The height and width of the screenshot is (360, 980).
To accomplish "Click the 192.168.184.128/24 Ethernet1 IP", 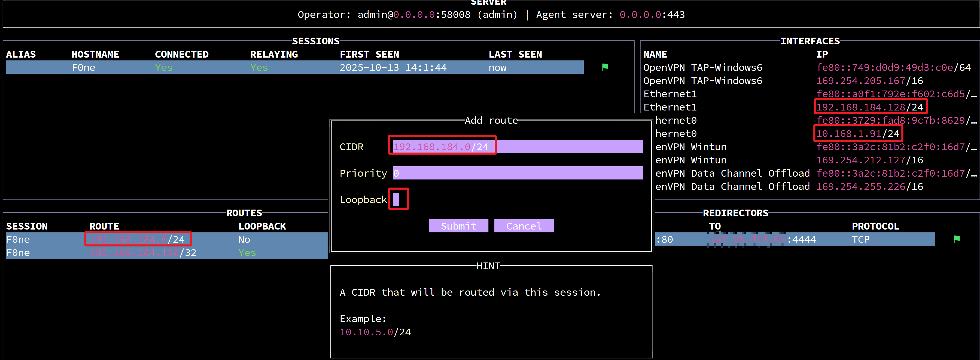I will [x=869, y=107].
